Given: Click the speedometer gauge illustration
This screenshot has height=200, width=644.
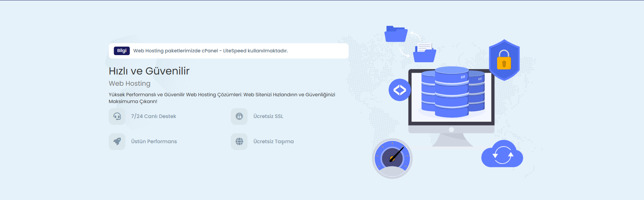Looking at the screenshot, I should [392, 159].
